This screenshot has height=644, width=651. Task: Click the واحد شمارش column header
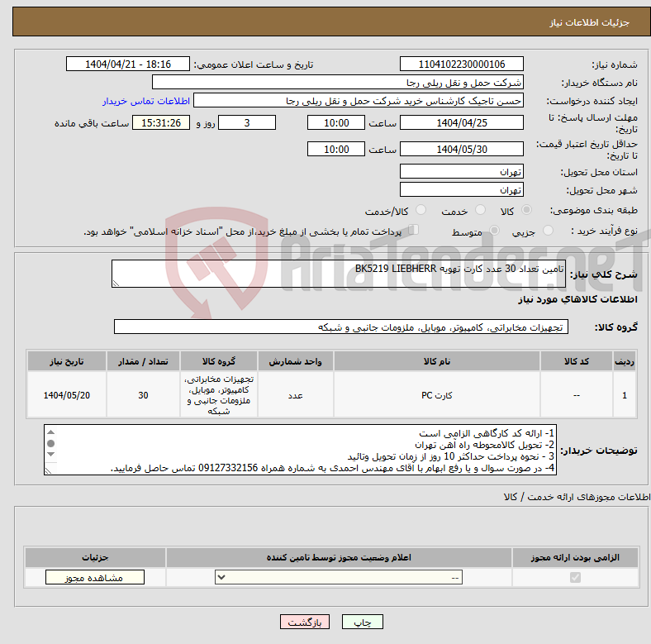[x=295, y=361]
